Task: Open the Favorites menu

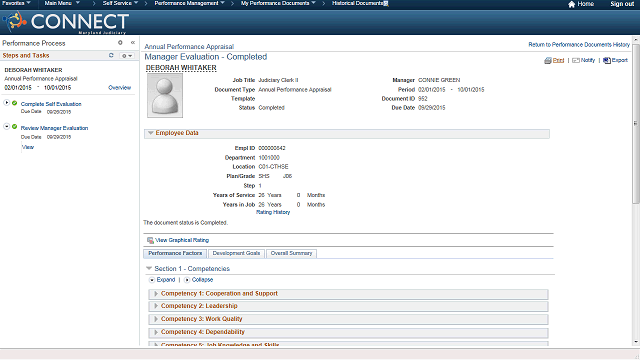Action: pyautogui.click(x=16, y=3)
